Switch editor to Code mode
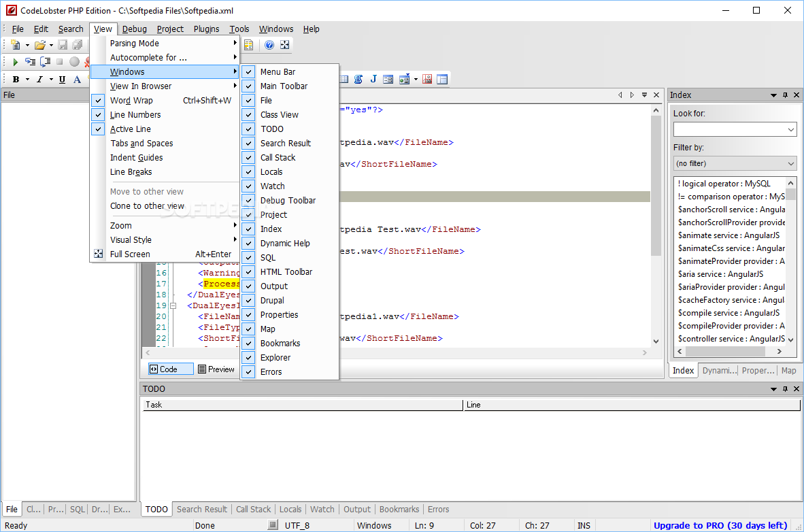This screenshot has height=532, width=804. [x=171, y=369]
